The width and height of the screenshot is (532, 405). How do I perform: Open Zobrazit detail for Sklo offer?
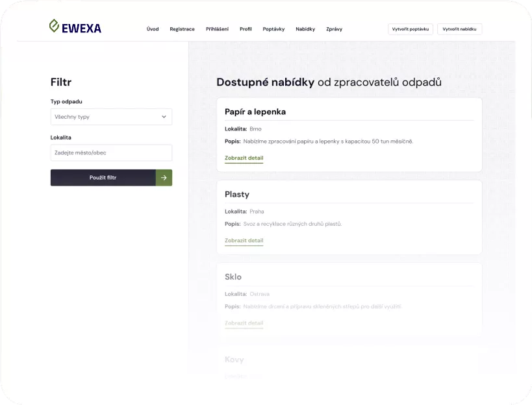point(244,323)
